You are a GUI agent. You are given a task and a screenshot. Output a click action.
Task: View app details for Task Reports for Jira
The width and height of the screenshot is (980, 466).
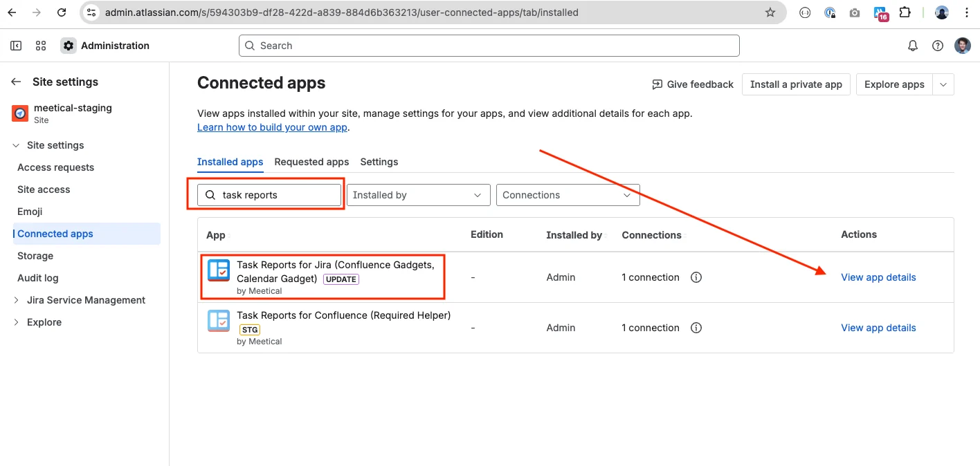point(878,277)
